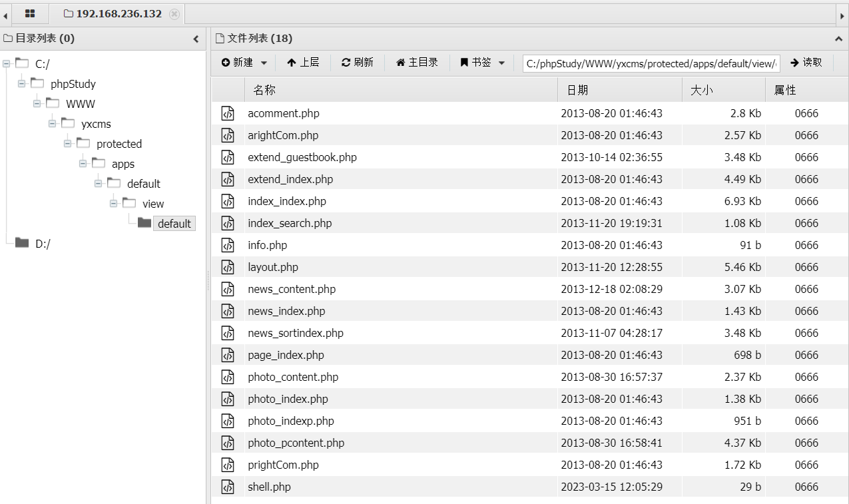Collapse the 目录列表 sidebar panel

tap(196, 39)
